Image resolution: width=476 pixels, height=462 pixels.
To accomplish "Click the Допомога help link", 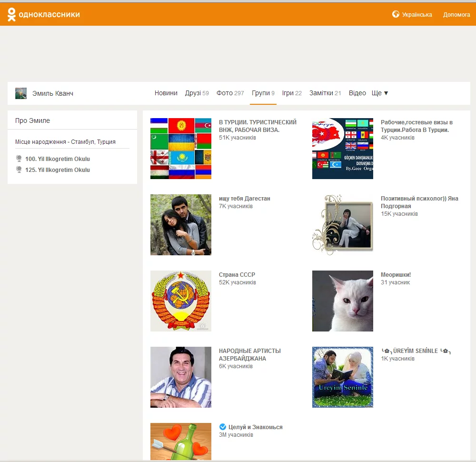I will click(456, 15).
